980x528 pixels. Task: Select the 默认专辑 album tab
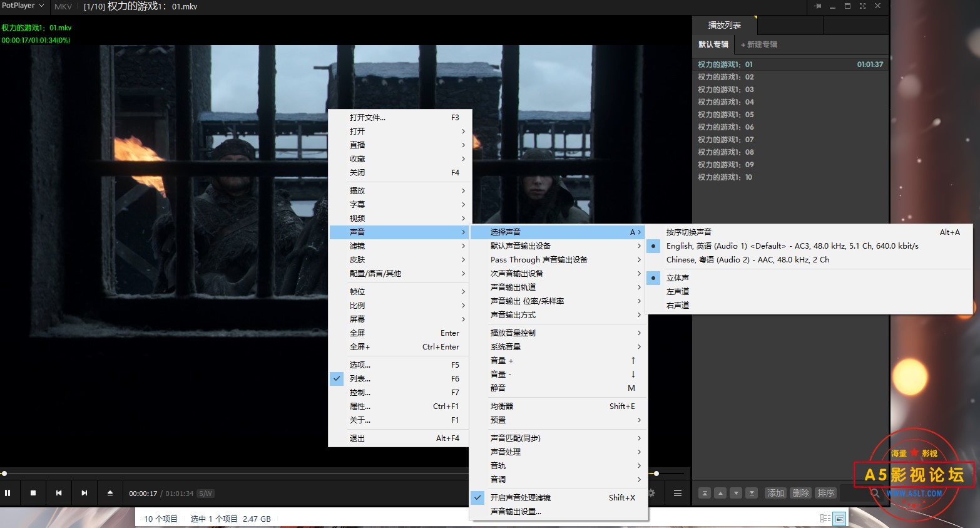(x=713, y=44)
